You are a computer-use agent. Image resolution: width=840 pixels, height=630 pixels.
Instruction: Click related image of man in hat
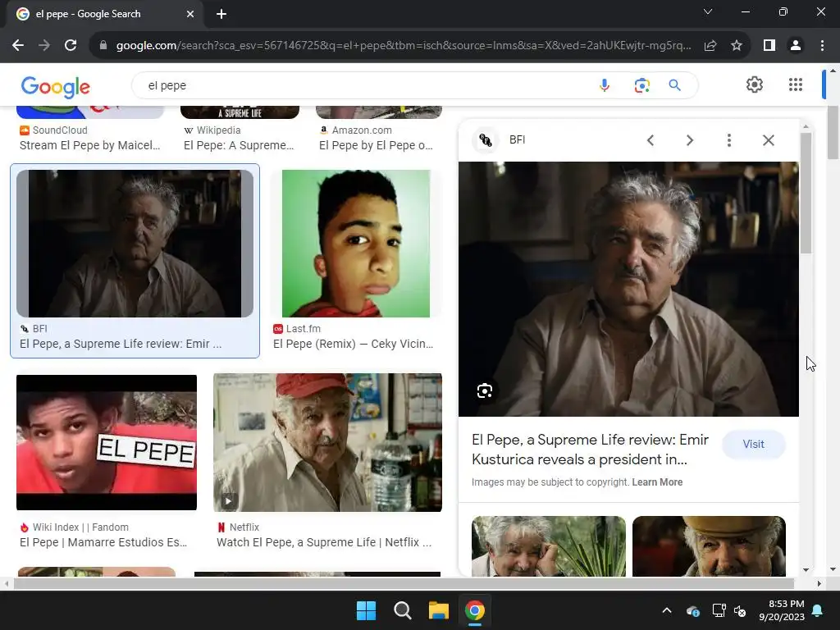tap(709, 546)
